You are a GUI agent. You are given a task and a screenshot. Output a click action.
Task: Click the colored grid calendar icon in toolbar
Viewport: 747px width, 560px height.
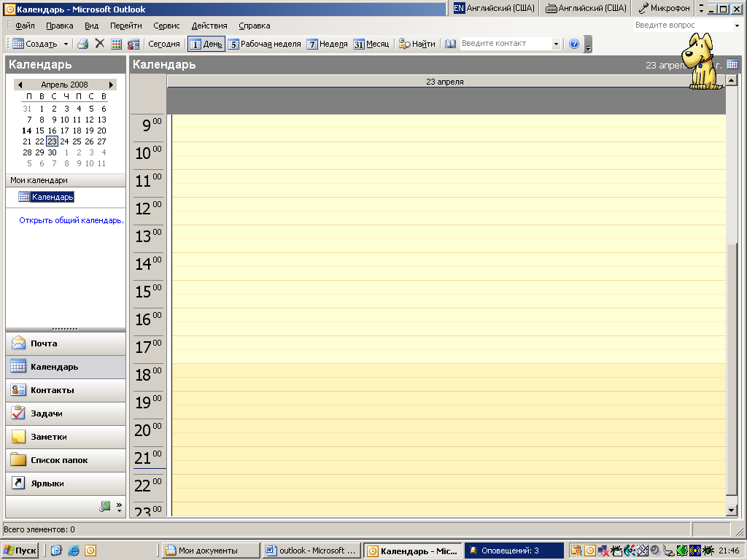[116, 44]
